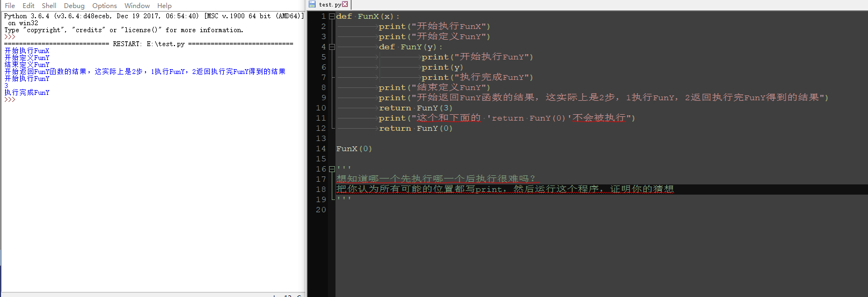Click the 'return FunY(3)' code line
Image resolution: width=868 pixels, height=297 pixels.
pos(415,108)
